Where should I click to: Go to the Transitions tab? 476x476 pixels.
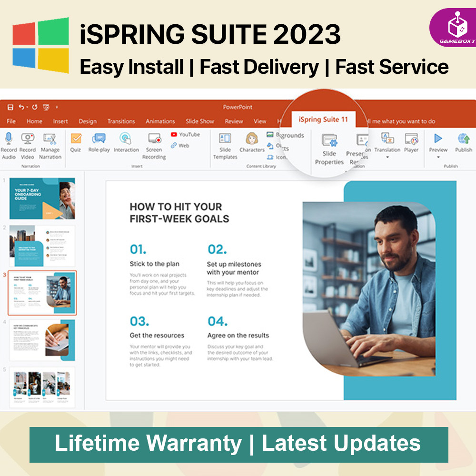click(x=121, y=121)
